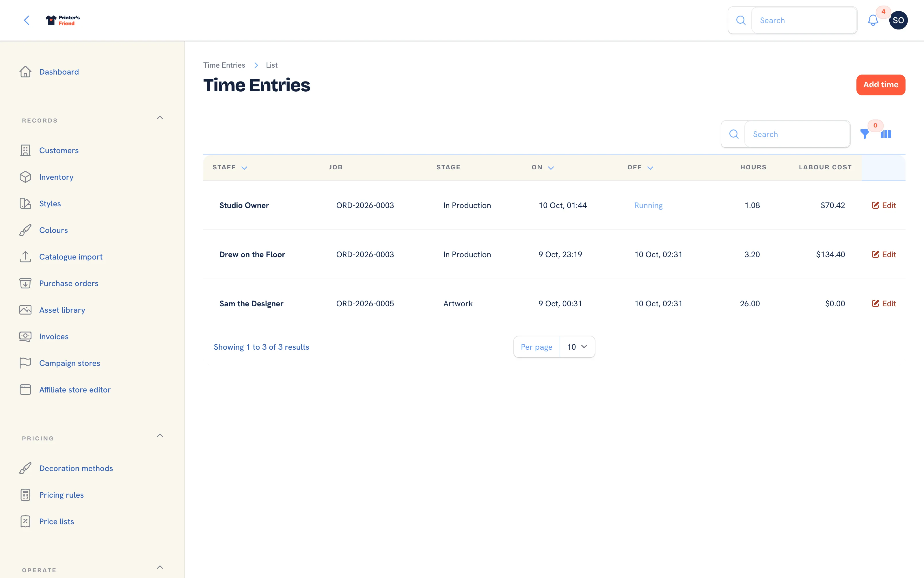Image resolution: width=924 pixels, height=578 pixels.
Task: Focus the table Search field
Action: tap(797, 134)
